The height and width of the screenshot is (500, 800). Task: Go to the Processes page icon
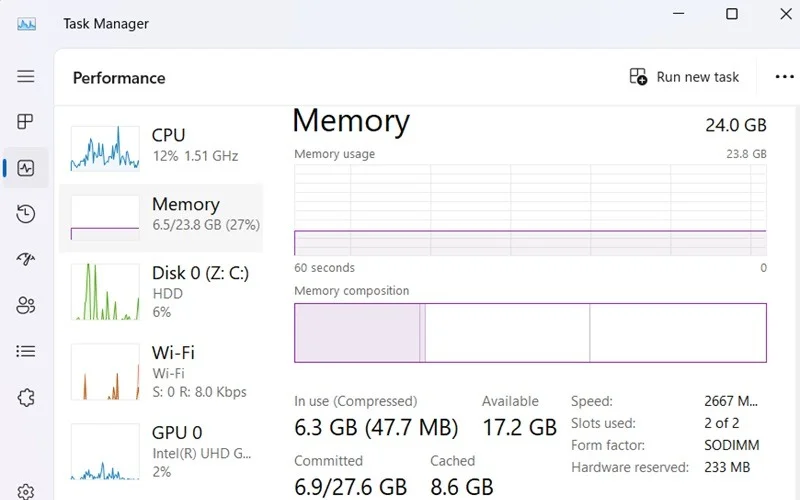26,121
